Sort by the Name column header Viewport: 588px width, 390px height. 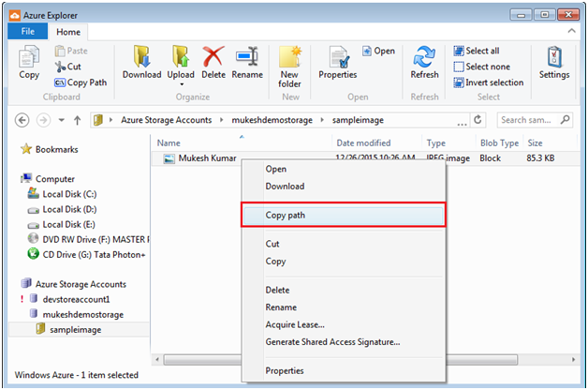(x=242, y=143)
